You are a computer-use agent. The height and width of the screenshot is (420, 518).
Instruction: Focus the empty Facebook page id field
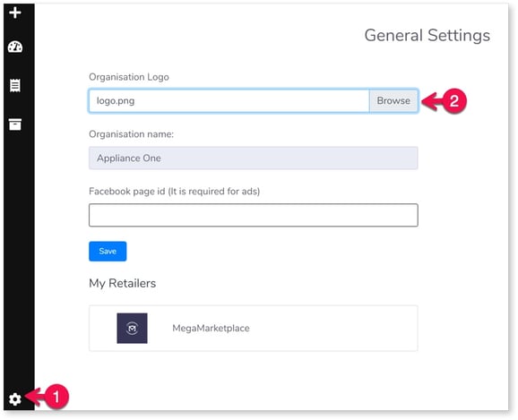point(254,215)
